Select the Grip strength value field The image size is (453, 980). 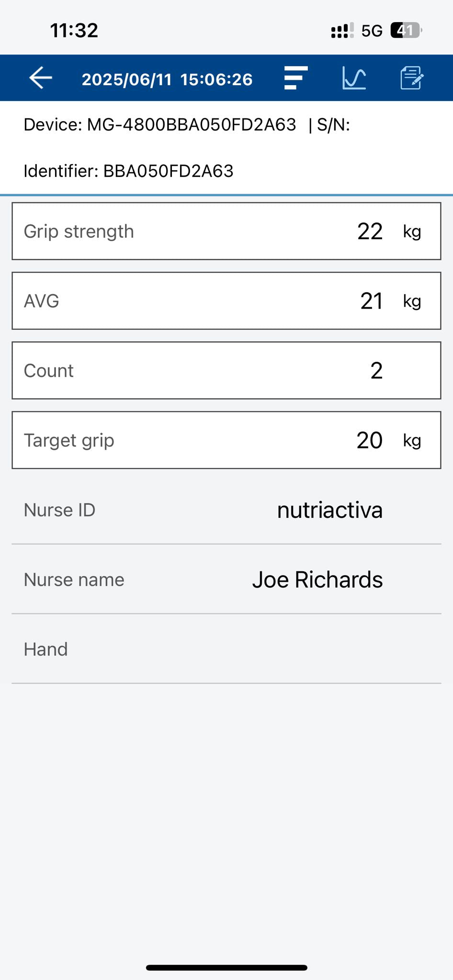226,231
